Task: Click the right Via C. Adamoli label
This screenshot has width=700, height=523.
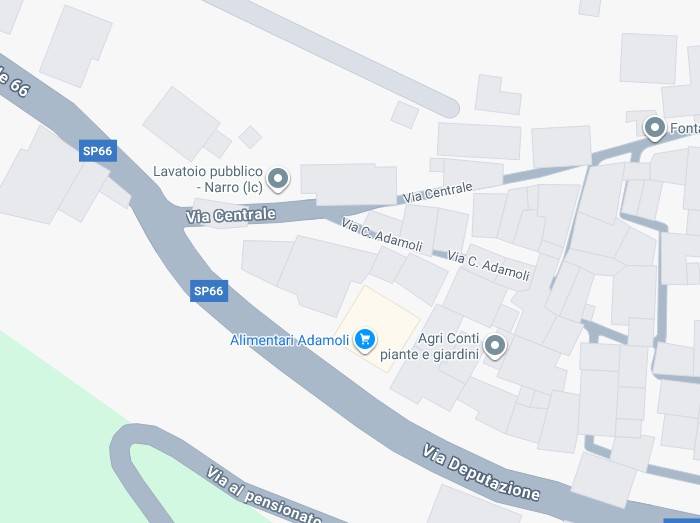Action: click(x=488, y=266)
